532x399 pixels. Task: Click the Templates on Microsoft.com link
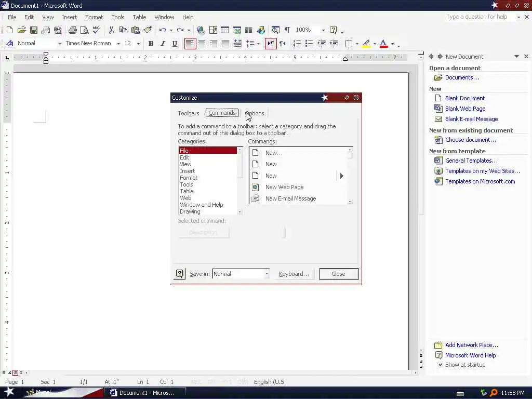click(480, 181)
